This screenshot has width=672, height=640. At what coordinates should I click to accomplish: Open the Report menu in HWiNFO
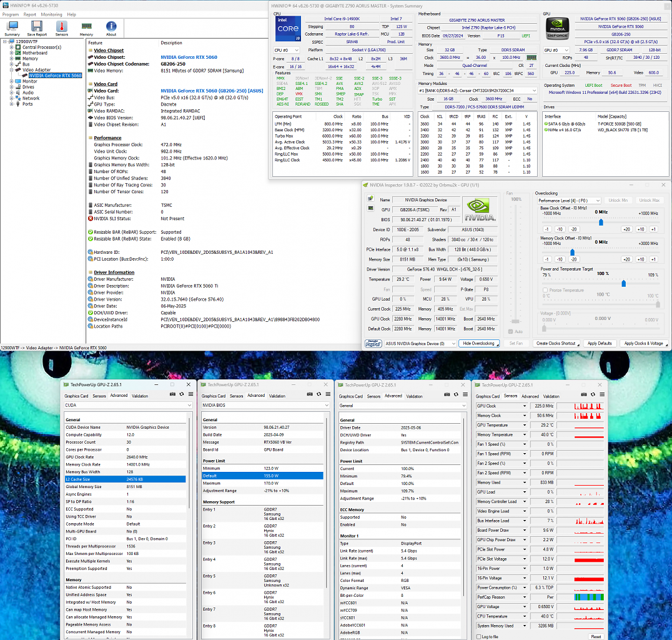tap(29, 14)
